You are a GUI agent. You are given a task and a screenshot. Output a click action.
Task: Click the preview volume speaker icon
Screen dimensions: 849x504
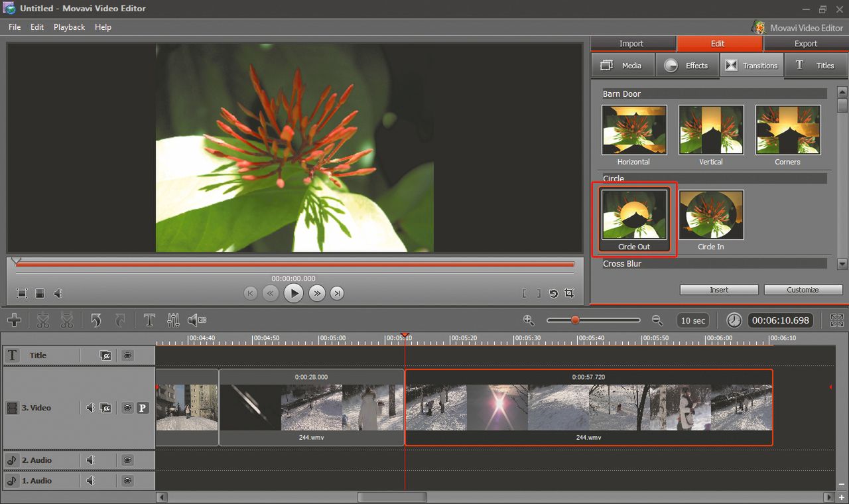[58, 293]
